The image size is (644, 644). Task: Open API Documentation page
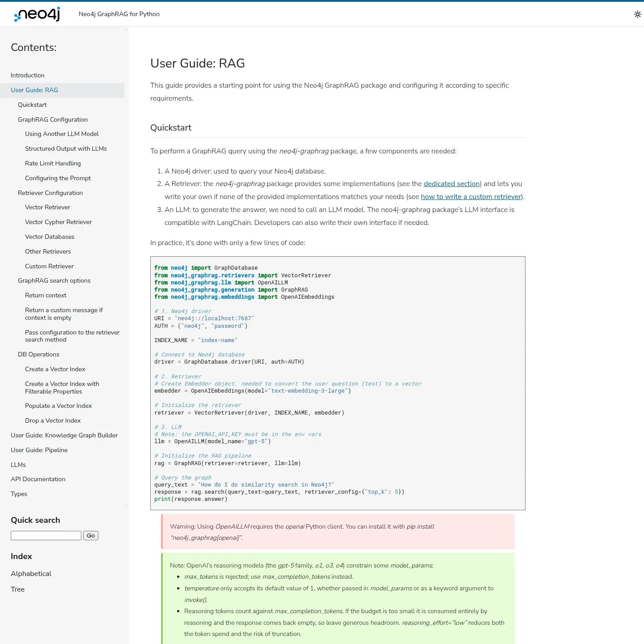pyautogui.click(x=38, y=479)
